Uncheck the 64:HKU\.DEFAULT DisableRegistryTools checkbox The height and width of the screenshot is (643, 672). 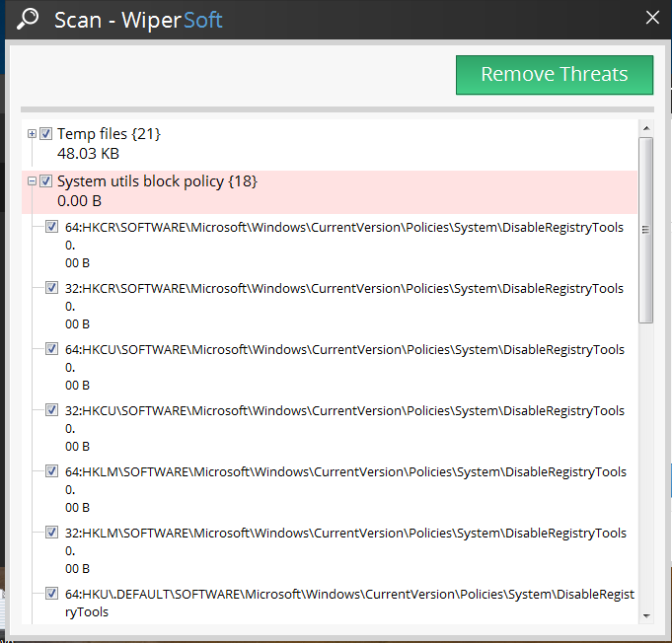click(x=52, y=594)
